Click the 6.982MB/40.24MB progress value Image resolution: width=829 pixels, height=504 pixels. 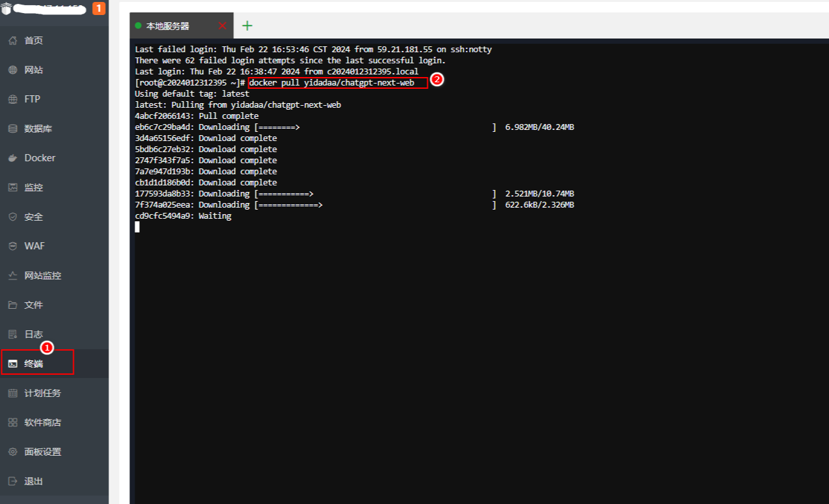[x=540, y=127]
